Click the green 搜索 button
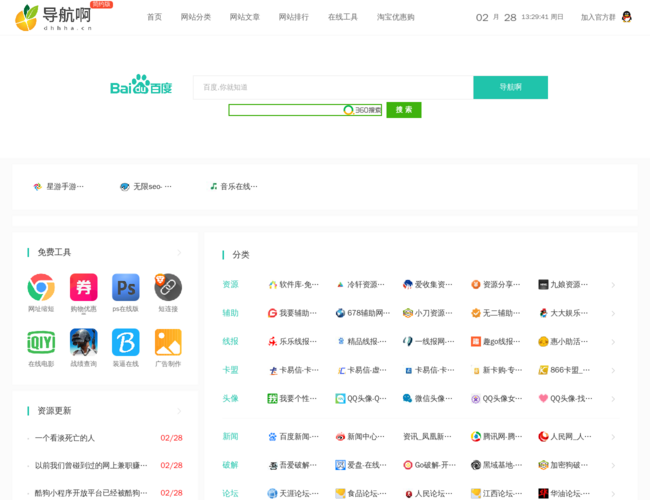The image size is (650, 500). click(x=404, y=110)
